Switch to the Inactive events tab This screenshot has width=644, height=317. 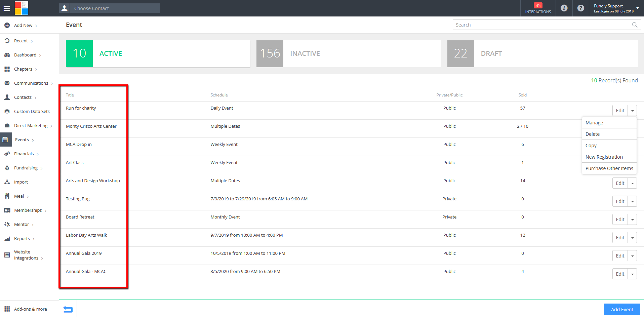pos(348,54)
